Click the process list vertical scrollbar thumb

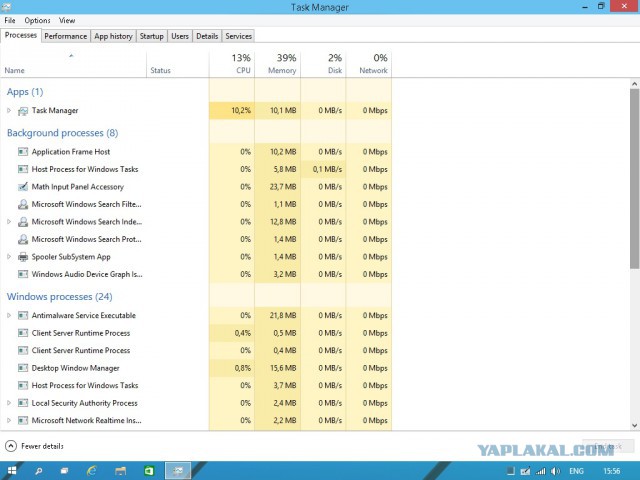(x=634, y=179)
